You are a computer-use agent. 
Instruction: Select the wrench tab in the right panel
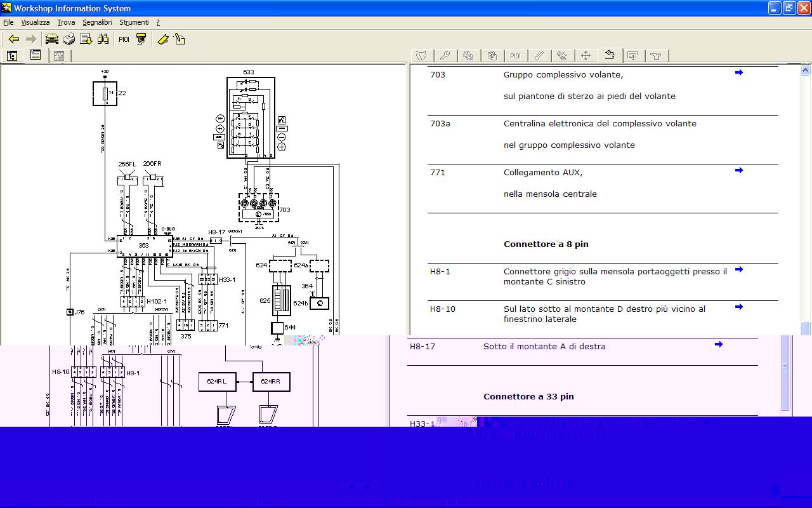pos(445,56)
